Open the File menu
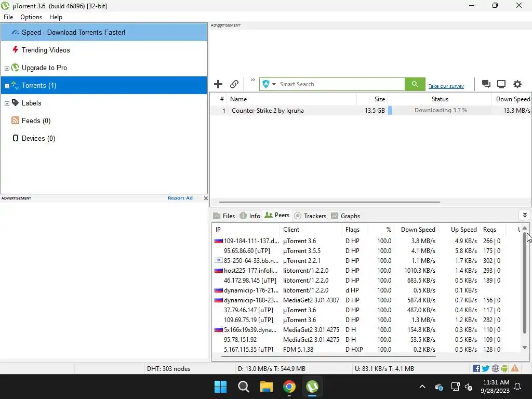Screen dimensions: 532x399 click(8, 17)
